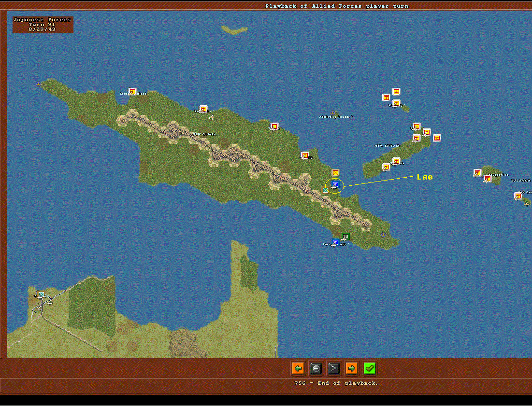Click the Japanese Forces turn 91 info box
532x406 pixels.
coord(43,25)
